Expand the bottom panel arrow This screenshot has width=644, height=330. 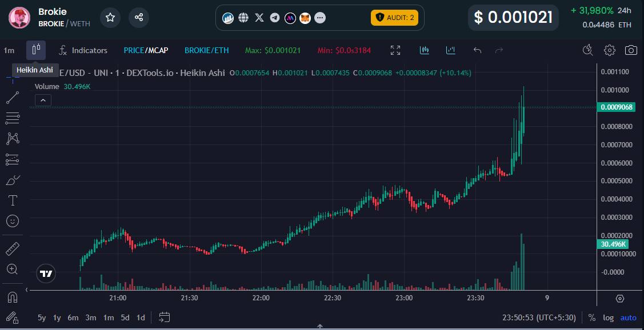coord(320,327)
